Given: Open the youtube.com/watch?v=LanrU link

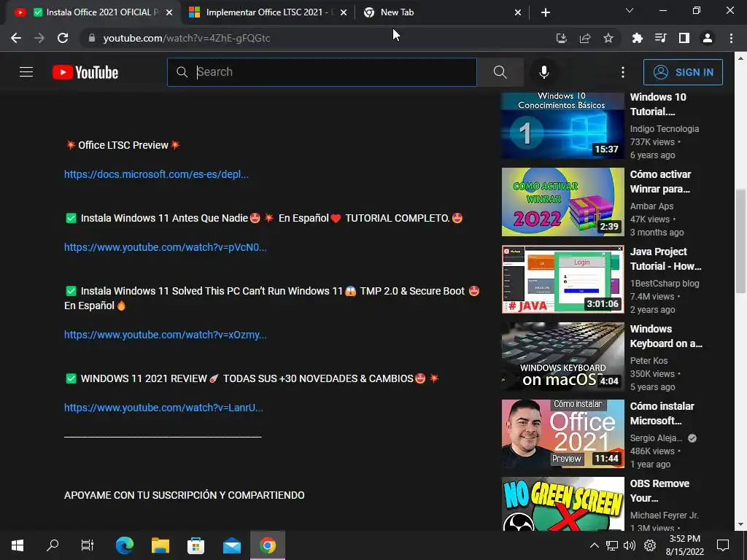Looking at the screenshot, I should 163,408.
